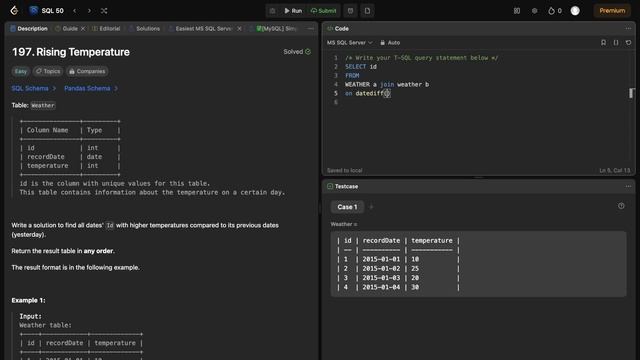Open the MS SQL Server language dropdown
Image resolution: width=640 pixels, height=360 pixels.
(350, 42)
